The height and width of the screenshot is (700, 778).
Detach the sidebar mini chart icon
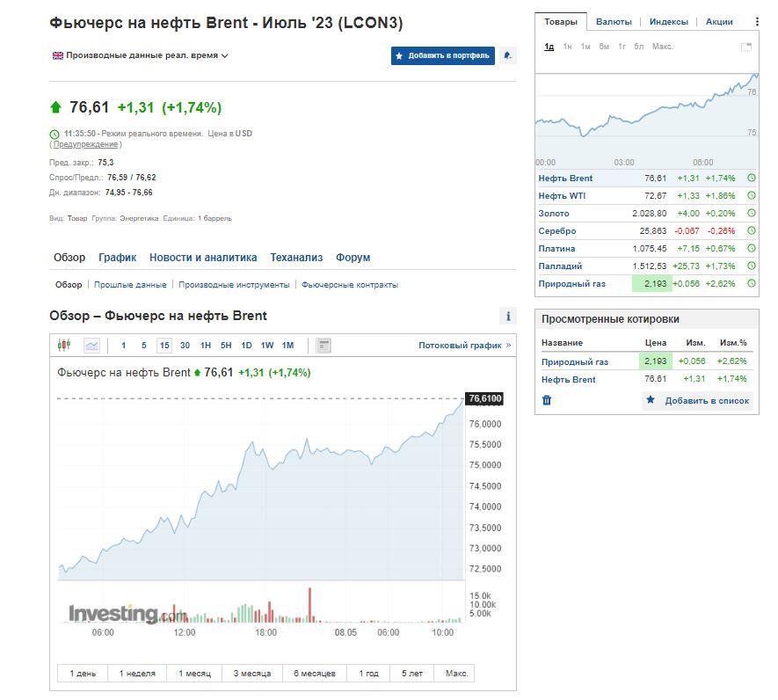(x=745, y=47)
